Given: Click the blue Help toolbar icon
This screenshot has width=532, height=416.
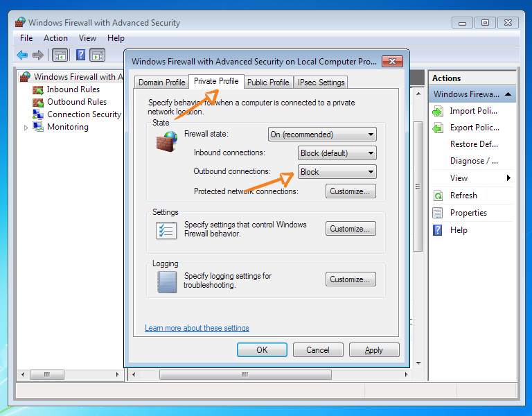Looking at the screenshot, I should 81,55.
